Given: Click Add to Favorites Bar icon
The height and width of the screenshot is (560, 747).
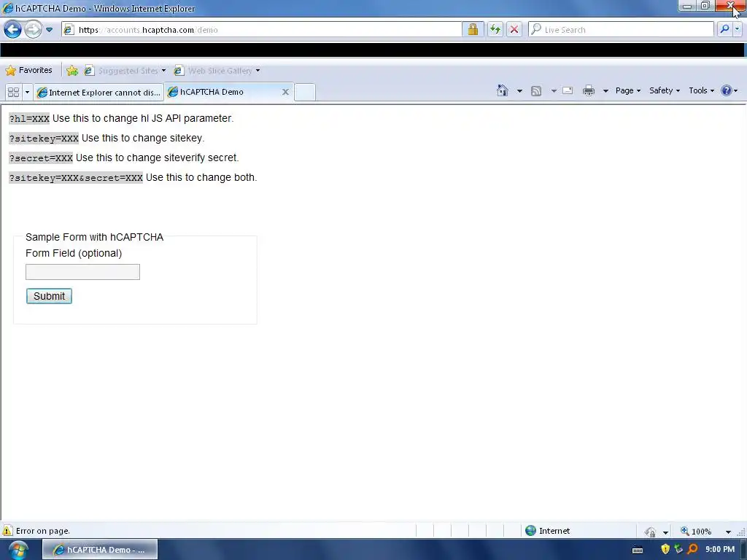Looking at the screenshot, I should 72,71.
